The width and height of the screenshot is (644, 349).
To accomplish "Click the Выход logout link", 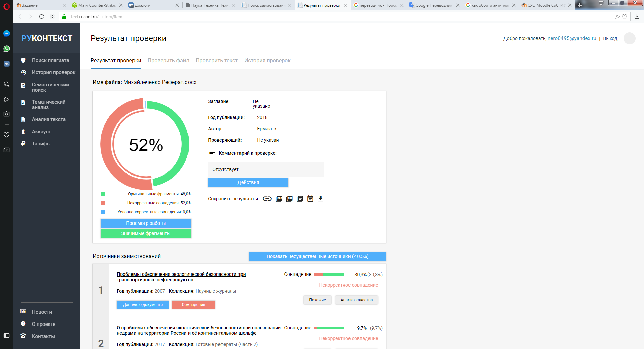I will click(610, 38).
